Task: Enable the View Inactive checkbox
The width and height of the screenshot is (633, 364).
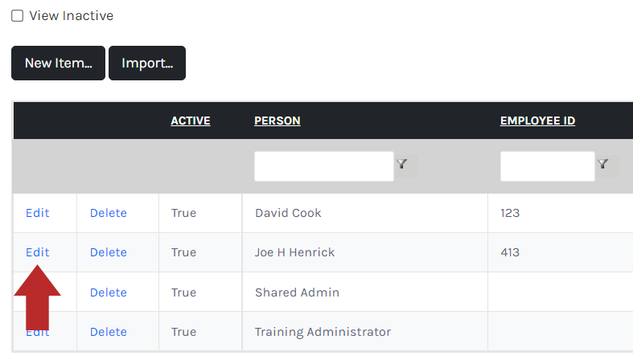Action: click(x=18, y=16)
